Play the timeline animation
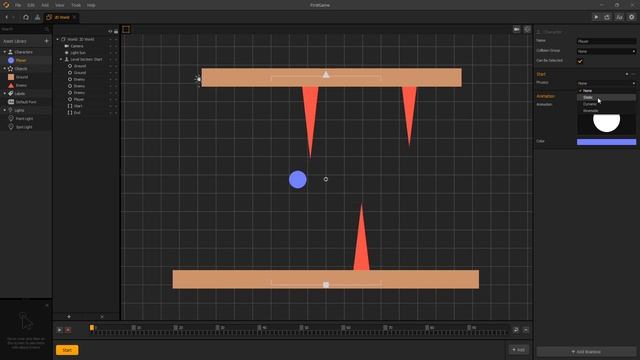640x360 pixels. coord(60,330)
